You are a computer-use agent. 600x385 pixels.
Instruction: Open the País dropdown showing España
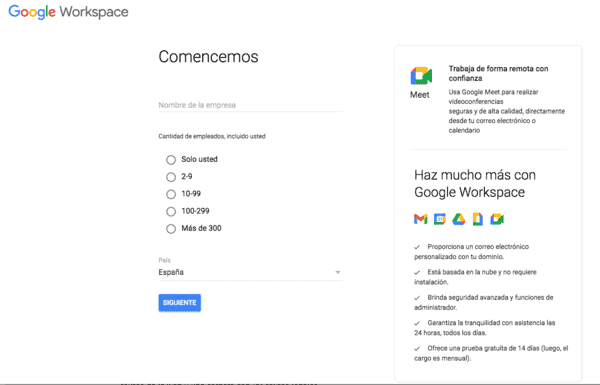(250, 272)
